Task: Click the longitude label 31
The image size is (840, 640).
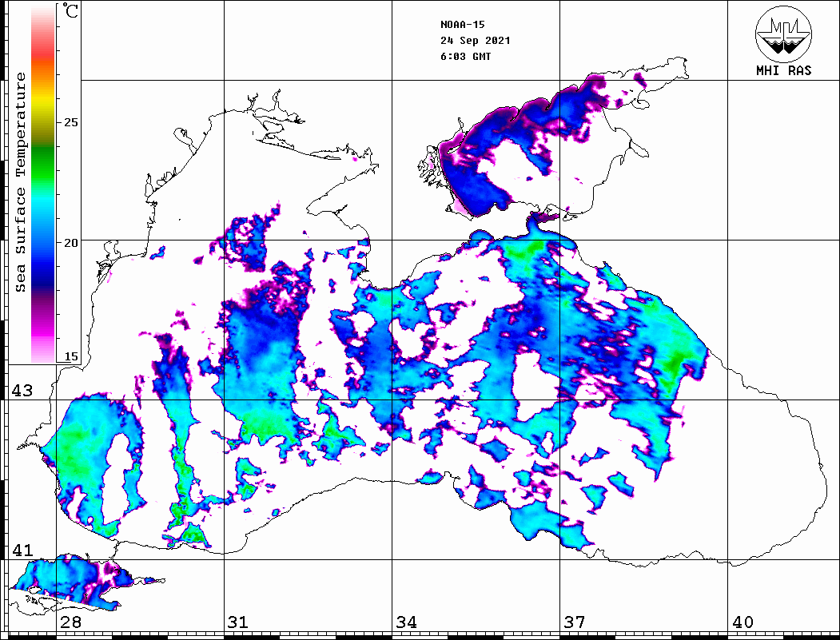Action: [238, 622]
